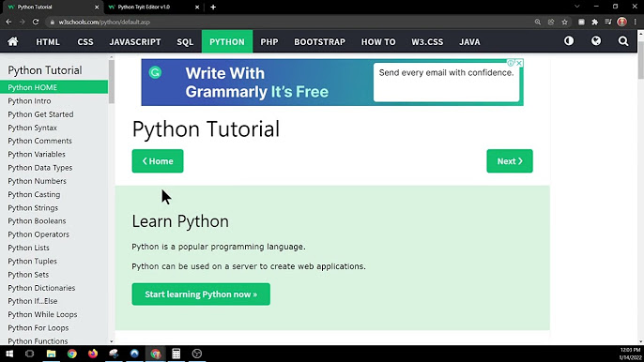Expand the tab search chevron
The image size is (644, 362).
577,7
